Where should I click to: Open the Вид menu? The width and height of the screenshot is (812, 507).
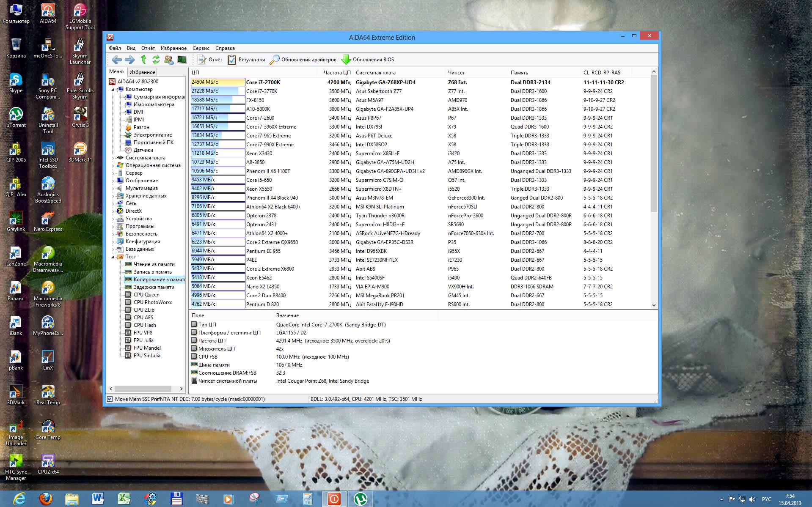(131, 48)
